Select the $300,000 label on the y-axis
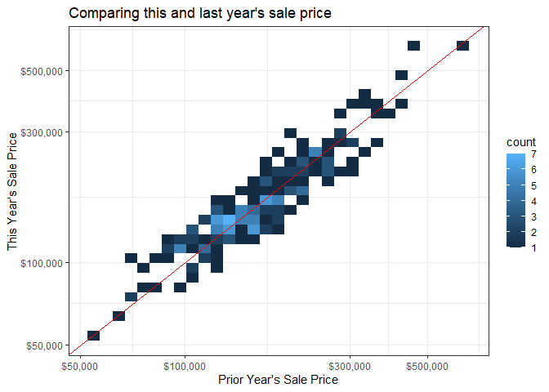The height and width of the screenshot is (392, 549). (42, 131)
